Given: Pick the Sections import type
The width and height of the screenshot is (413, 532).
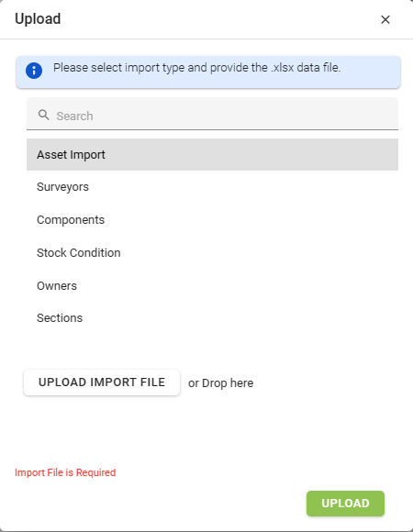Looking at the screenshot, I should click(212, 318).
